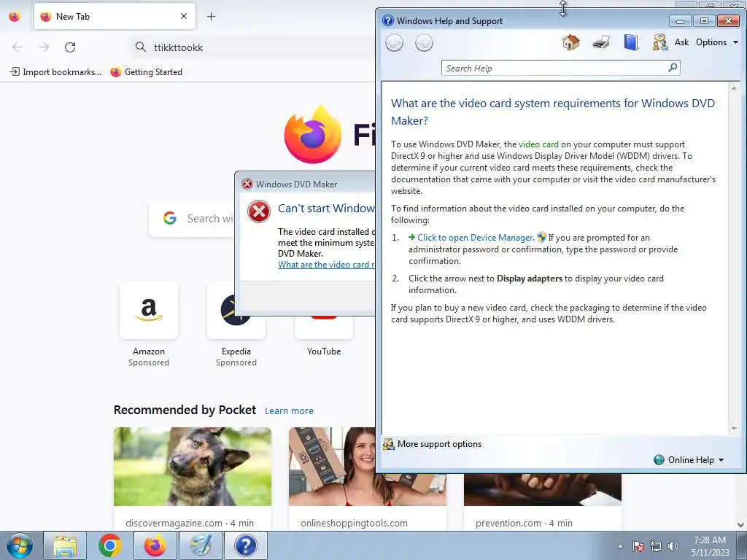The height and width of the screenshot is (560, 747).
Task: Close the New Tab tab in Firefox
Action: pos(184,17)
